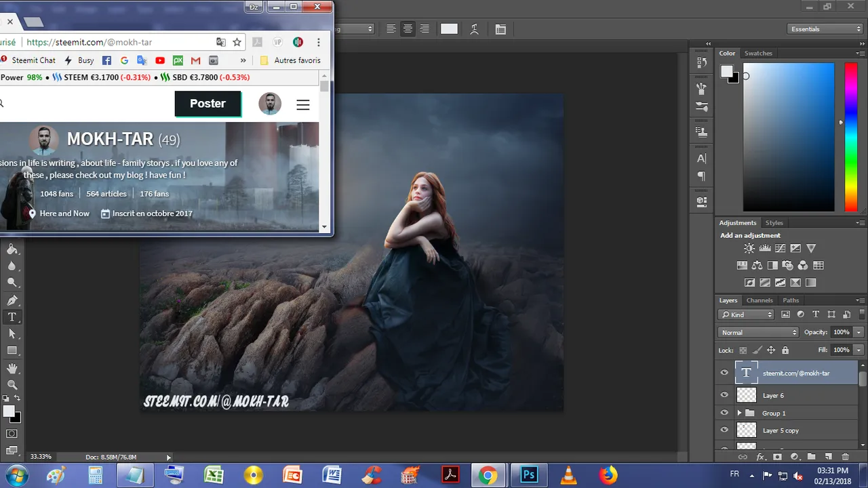868x488 pixels.
Task: Add a Brightness/Contrast adjustment
Action: [x=749, y=249]
